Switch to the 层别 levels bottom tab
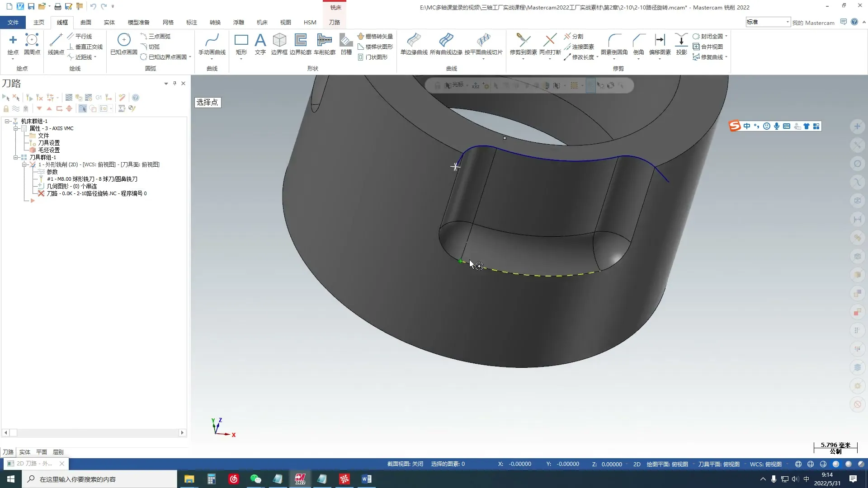Image resolution: width=868 pixels, height=488 pixels. coord(58,452)
